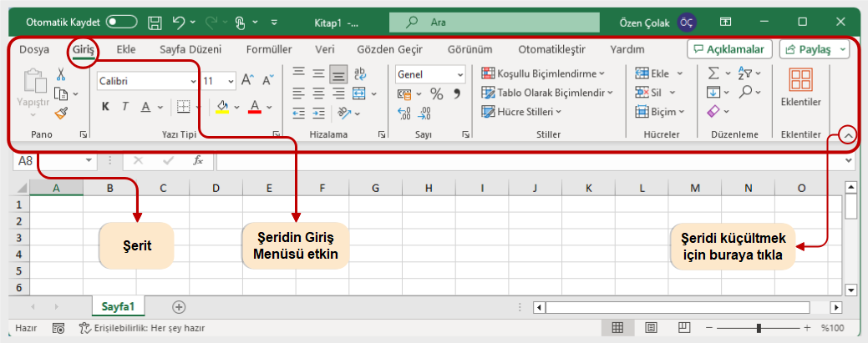The height and width of the screenshot is (343, 868).
Task: Click the Yapıştır paste icon
Action: (x=33, y=80)
